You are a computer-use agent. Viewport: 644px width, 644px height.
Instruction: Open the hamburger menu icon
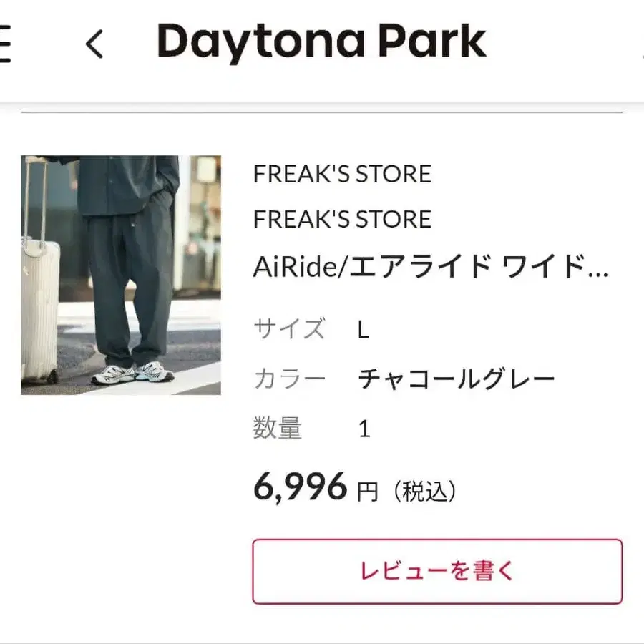[4, 44]
